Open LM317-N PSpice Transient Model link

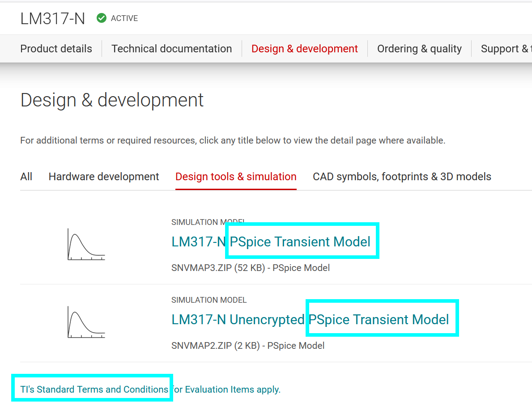point(271,242)
